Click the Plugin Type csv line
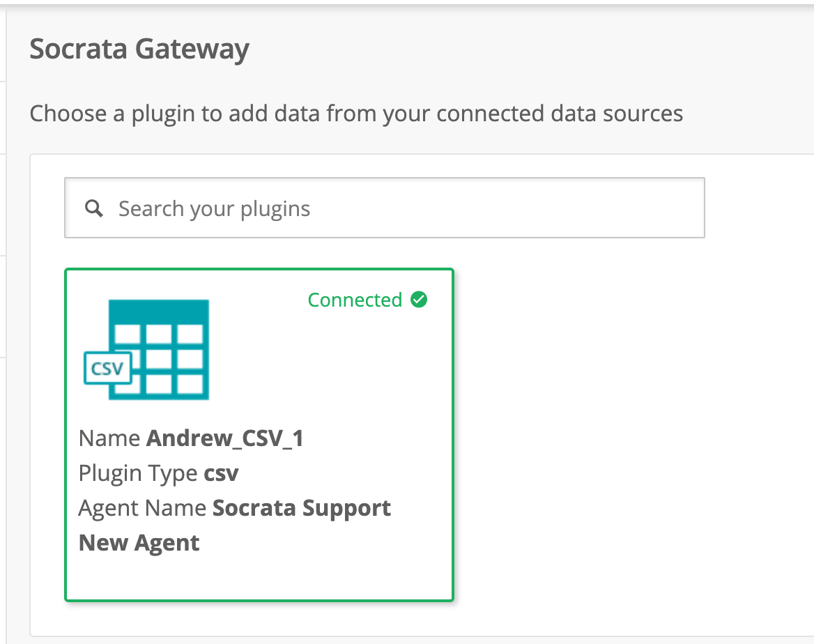Viewport: 814px width, 644px height. pos(158,473)
